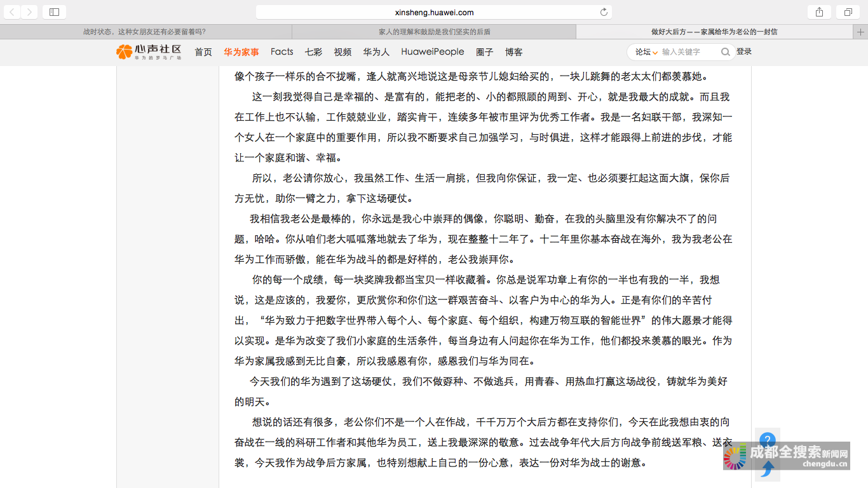Open 七彩 navigation item

tap(313, 52)
